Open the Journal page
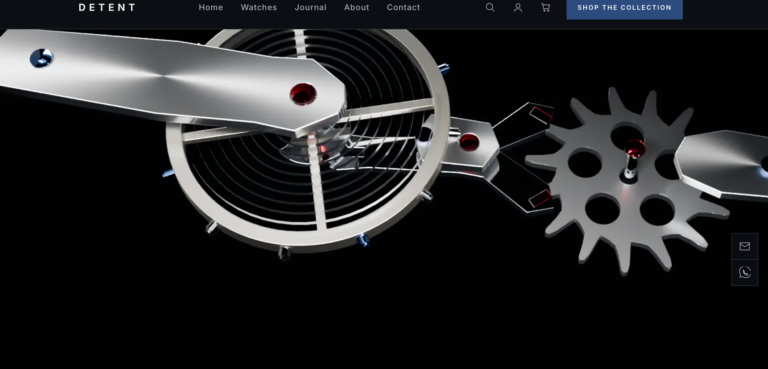 pyautogui.click(x=311, y=7)
